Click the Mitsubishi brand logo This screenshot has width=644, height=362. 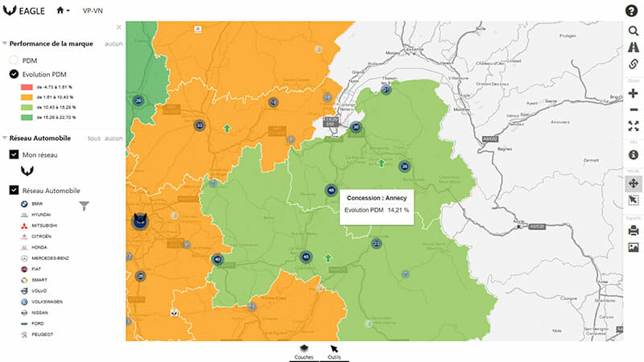coord(24,225)
